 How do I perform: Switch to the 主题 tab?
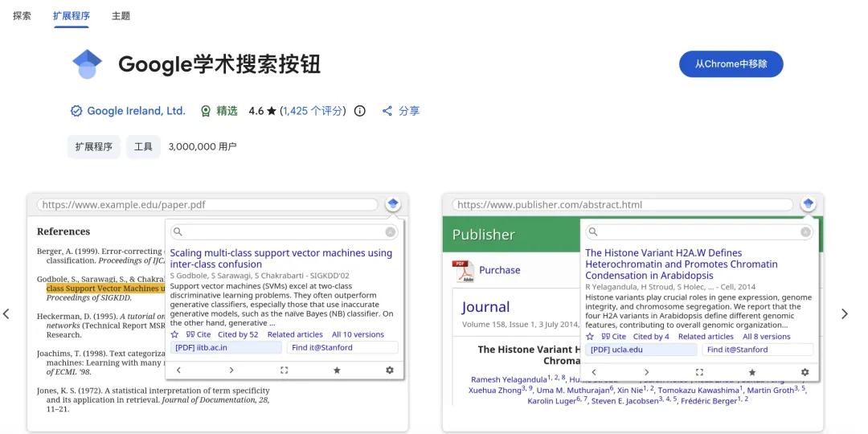coord(121,15)
